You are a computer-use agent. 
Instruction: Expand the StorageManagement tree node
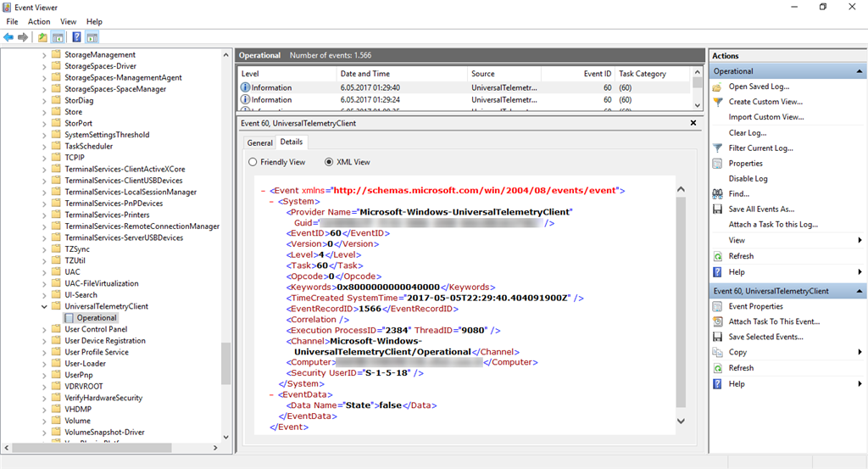click(x=44, y=55)
